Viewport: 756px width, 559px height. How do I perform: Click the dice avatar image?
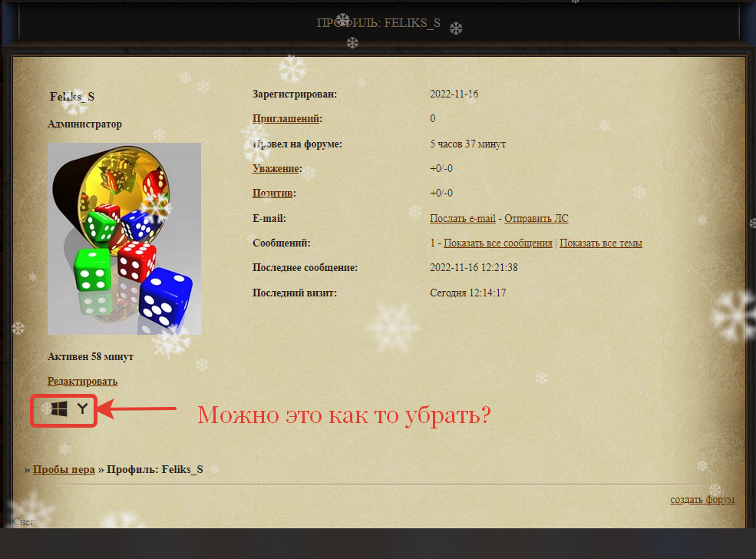pyautogui.click(x=124, y=239)
